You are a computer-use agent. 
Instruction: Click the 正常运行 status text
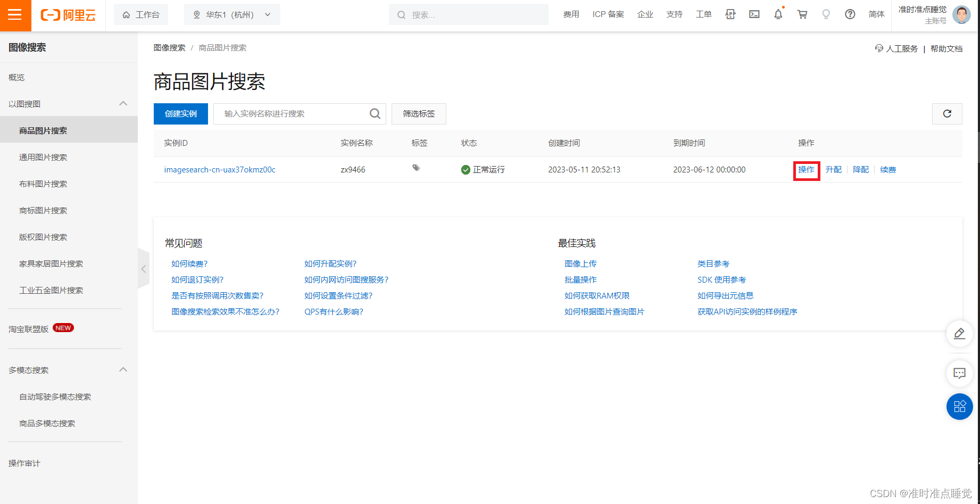pyautogui.click(x=489, y=170)
